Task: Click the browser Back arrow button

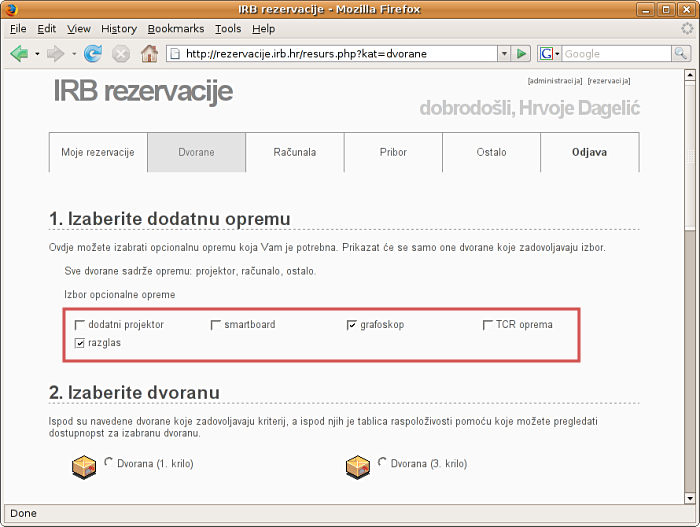Action: tap(18, 53)
